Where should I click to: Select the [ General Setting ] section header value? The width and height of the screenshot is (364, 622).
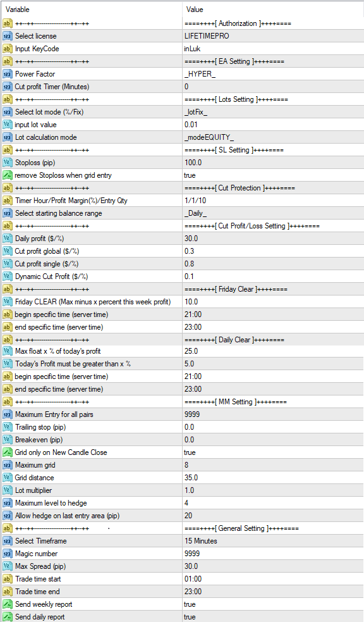[x=241, y=528]
